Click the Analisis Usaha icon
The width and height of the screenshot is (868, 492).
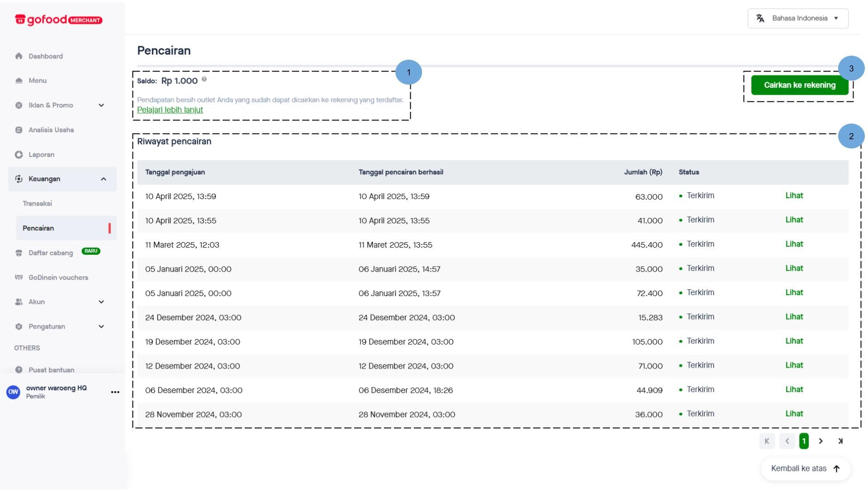pyautogui.click(x=19, y=130)
